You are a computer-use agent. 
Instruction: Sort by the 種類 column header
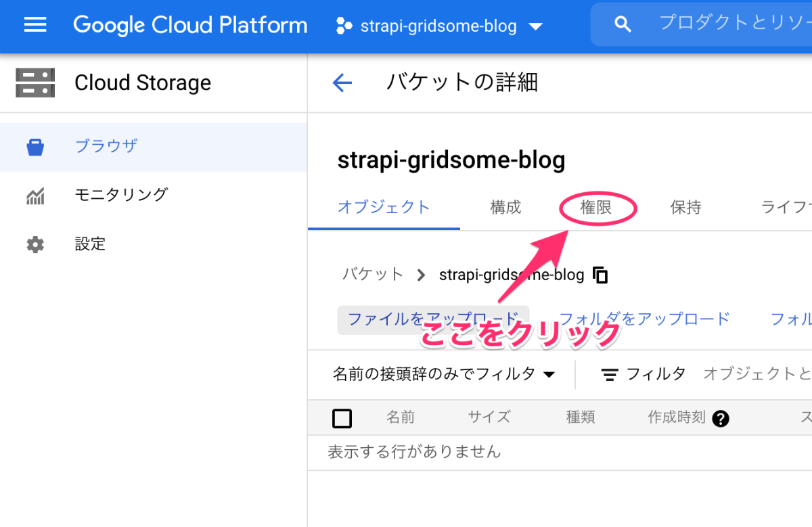[581, 417]
